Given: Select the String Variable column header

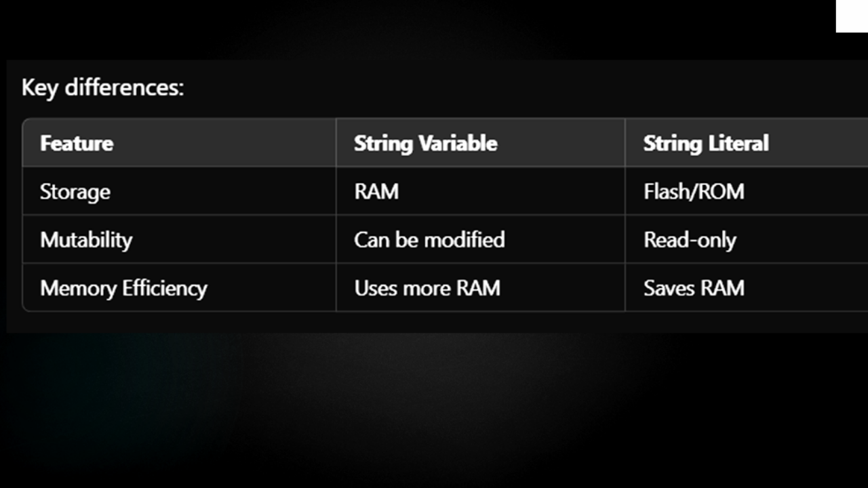Looking at the screenshot, I should pos(425,143).
